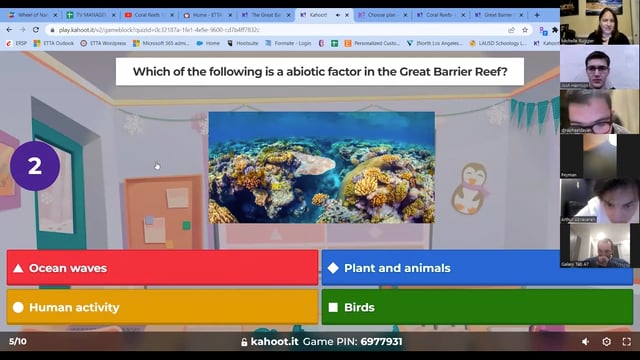Click the purple countdown timer circle

(x=35, y=166)
